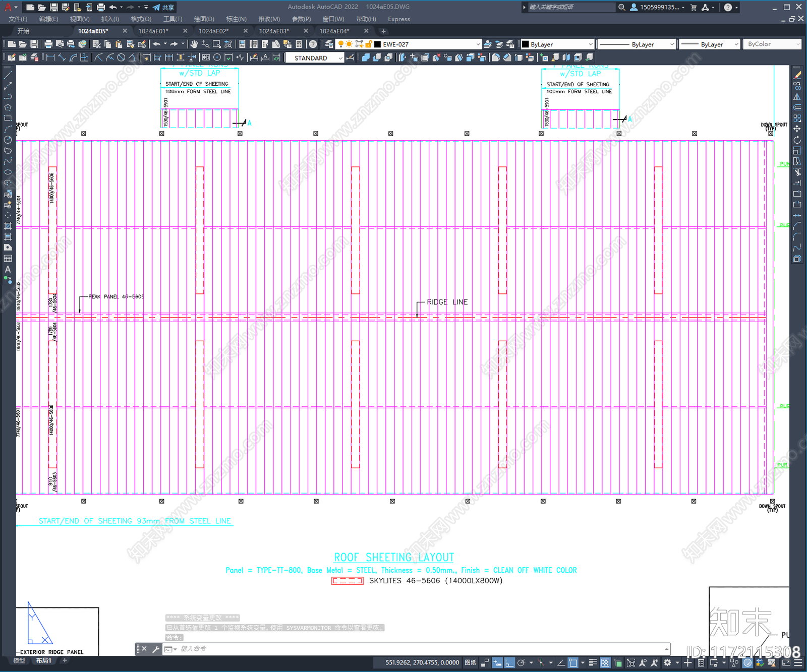
Task: Click the Plot (print) icon
Action: pos(48,44)
